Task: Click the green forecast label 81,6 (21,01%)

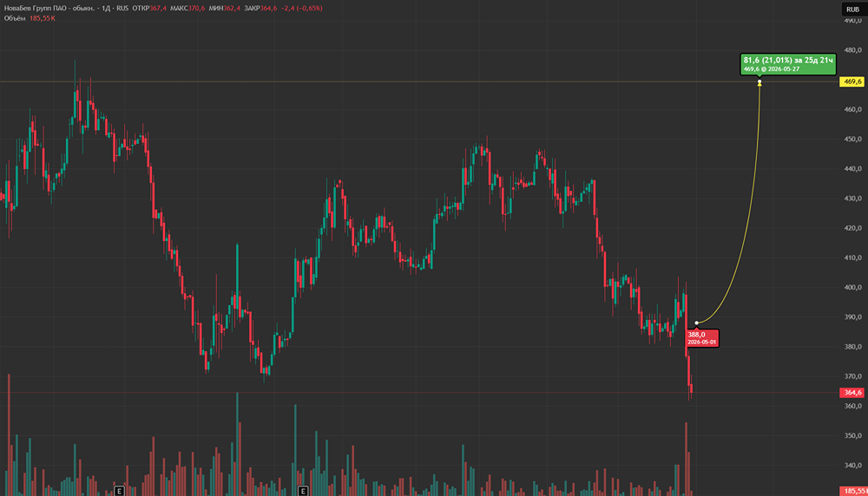Action: click(788, 64)
